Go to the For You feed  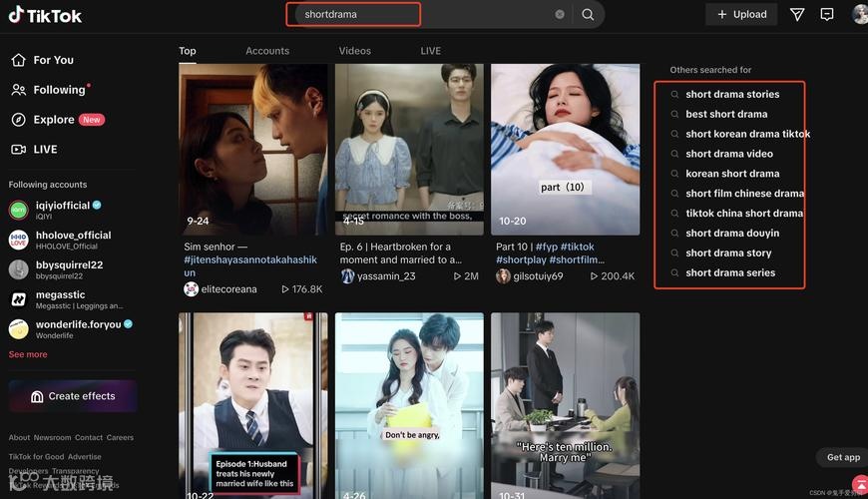(x=43, y=60)
